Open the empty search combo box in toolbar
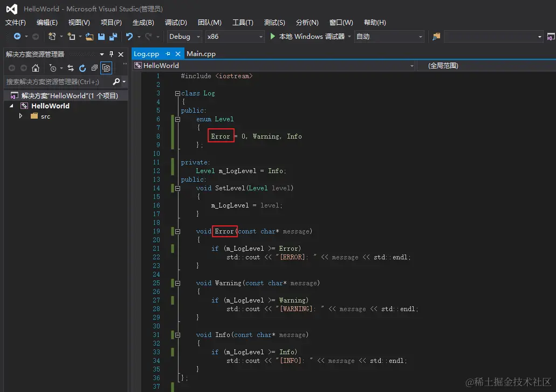This screenshot has height=392, width=556. tap(493, 37)
